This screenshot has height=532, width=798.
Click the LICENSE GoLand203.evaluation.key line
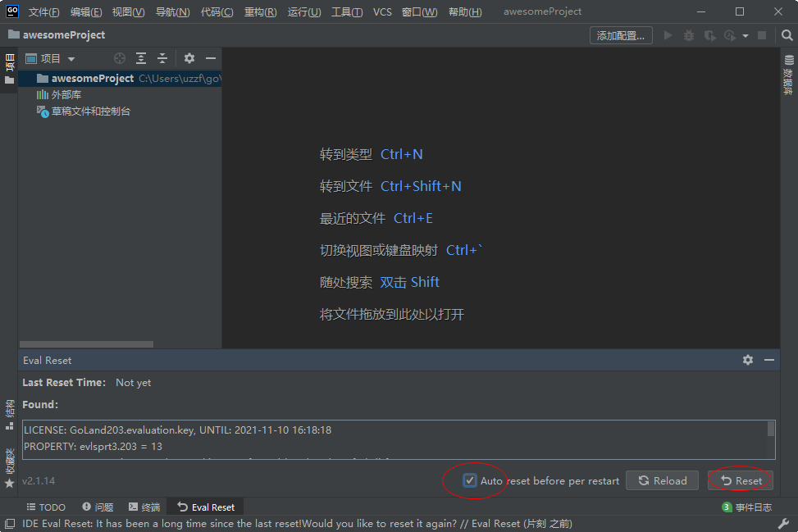(178, 430)
